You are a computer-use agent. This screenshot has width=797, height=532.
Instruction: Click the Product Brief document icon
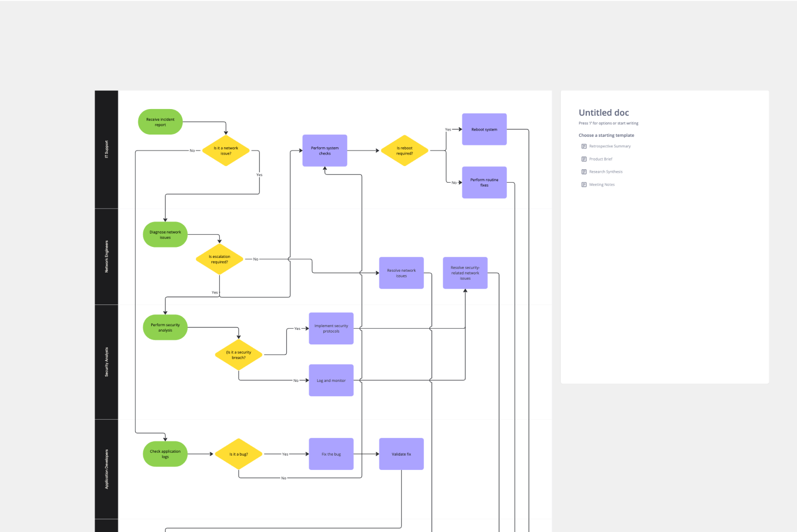click(x=584, y=159)
